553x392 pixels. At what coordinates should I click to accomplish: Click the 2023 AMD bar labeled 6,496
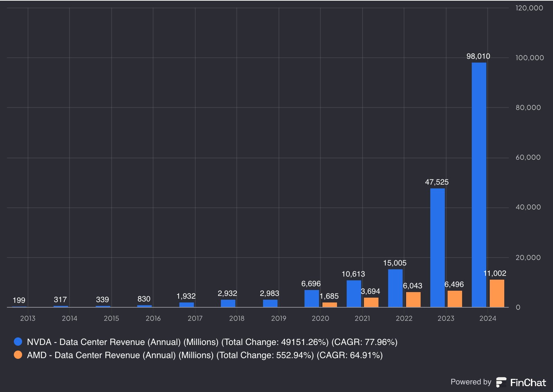(x=455, y=299)
